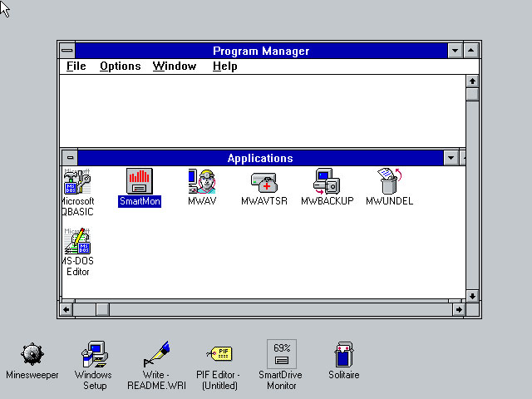Click the vertical scrollbar thumb
The width and height of the screenshot is (532, 399).
click(x=472, y=94)
